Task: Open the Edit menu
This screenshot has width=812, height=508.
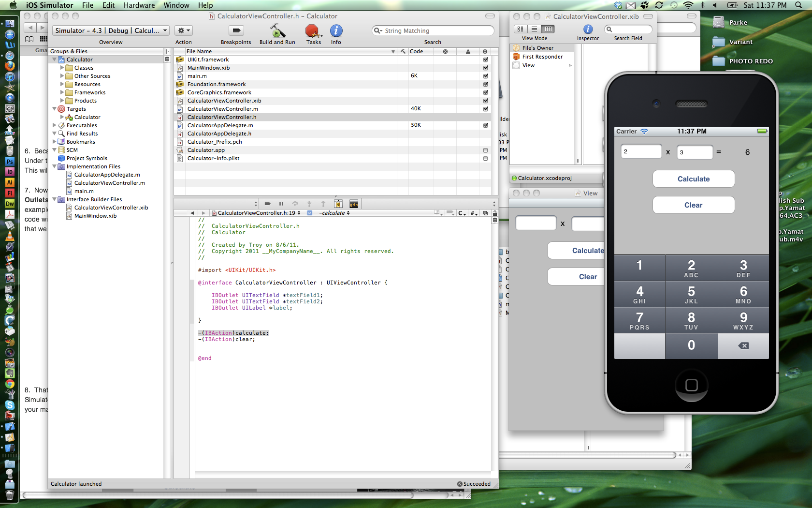Action: click(108, 5)
